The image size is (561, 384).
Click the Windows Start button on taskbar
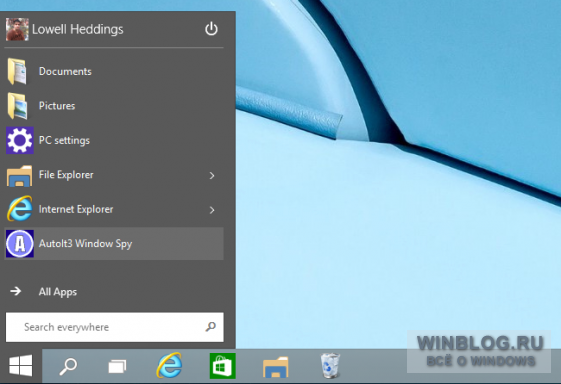[21, 366]
